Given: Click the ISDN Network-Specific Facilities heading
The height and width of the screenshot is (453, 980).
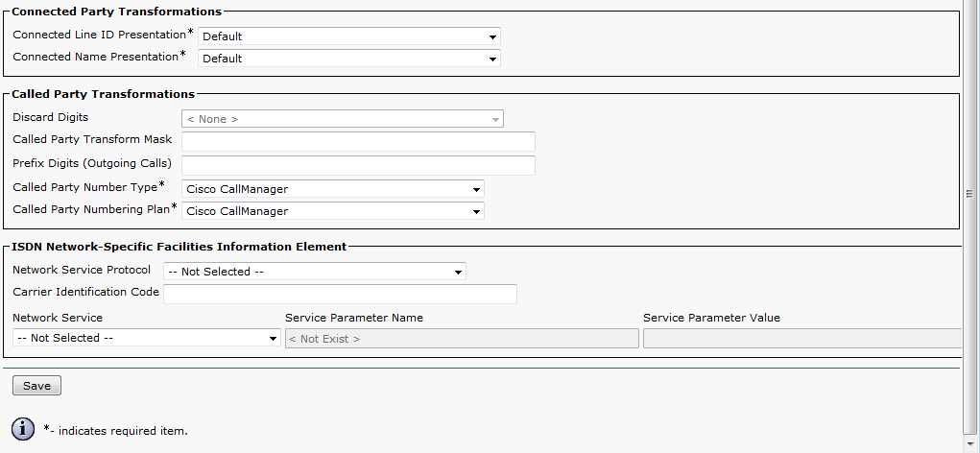Looking at the screenshot, I should point(179,247).
